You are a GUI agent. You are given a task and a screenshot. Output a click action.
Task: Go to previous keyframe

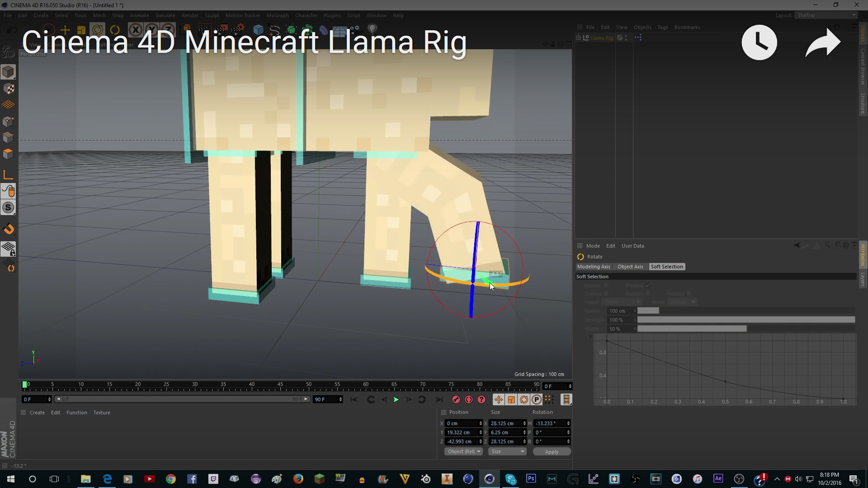[371, 399]
